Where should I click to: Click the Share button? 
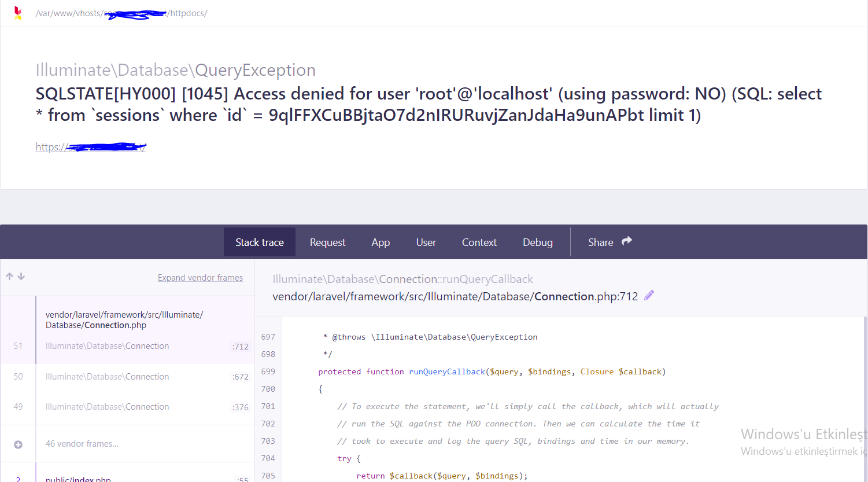click(610, 242)
